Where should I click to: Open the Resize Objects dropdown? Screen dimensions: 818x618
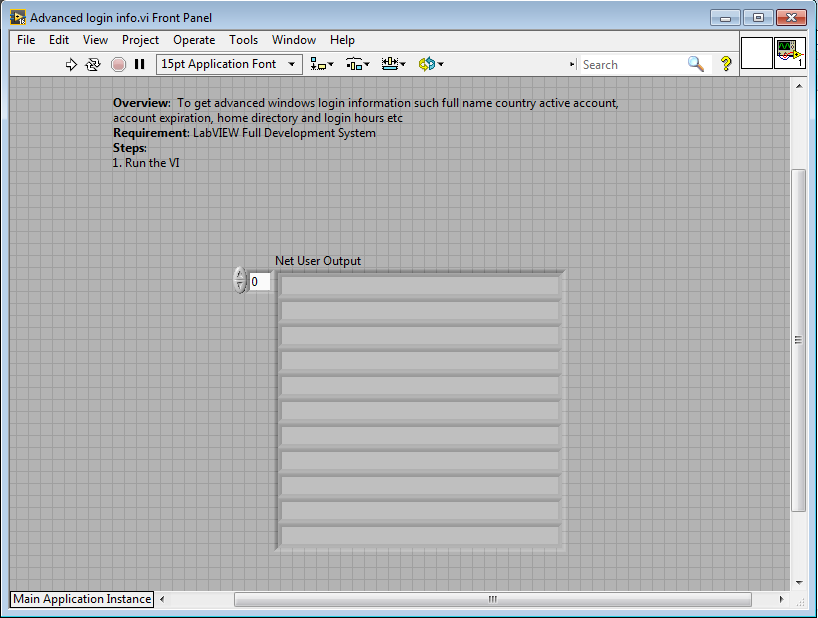click(x=394, y=64)
